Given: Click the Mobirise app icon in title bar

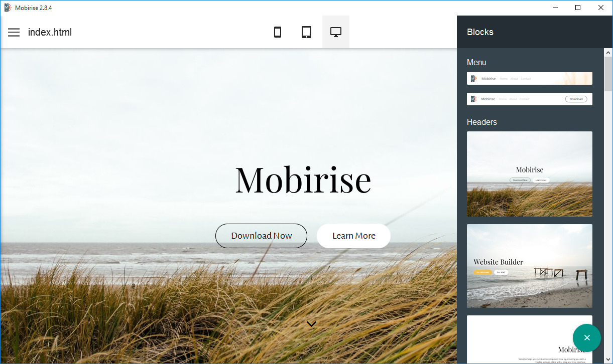Looking at the screenshot, I should click(x=8, y=8).
